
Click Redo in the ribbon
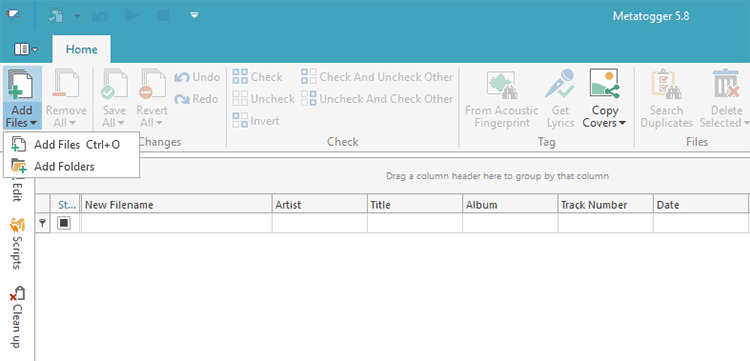(x=197, y=99)
